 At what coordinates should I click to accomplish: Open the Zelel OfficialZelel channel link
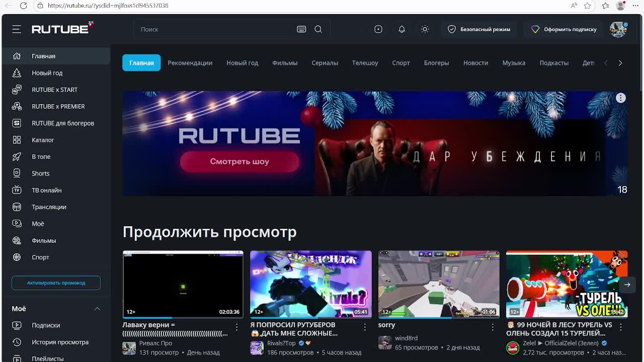[x=560, y=343]
